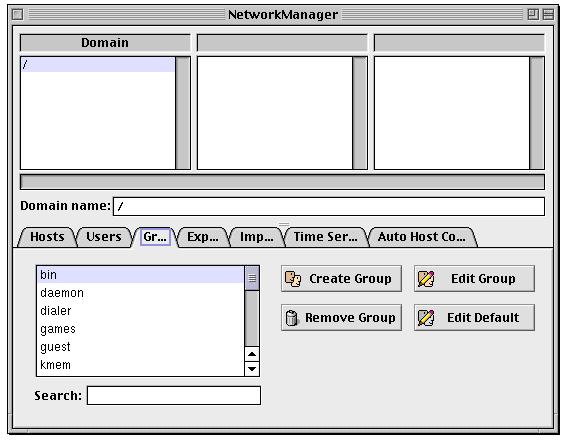Open the Exp... tab
The width and height of the screenshot is (567, 443).
203,237
